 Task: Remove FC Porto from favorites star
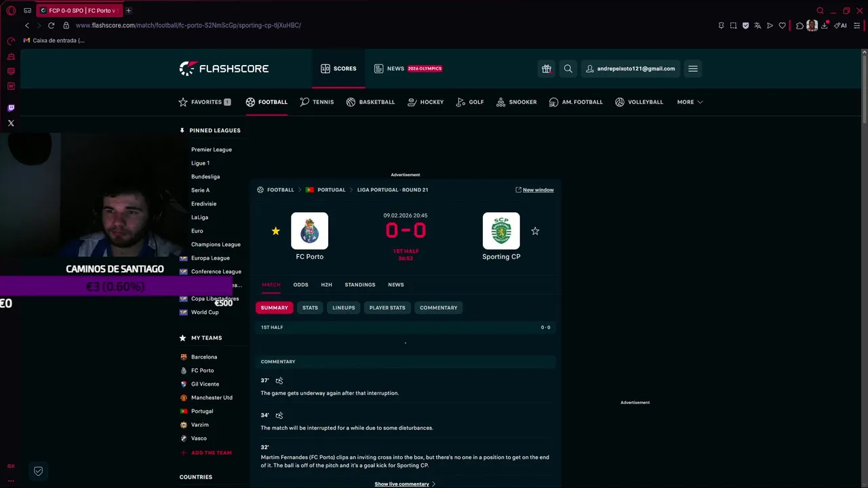point(275,231)
